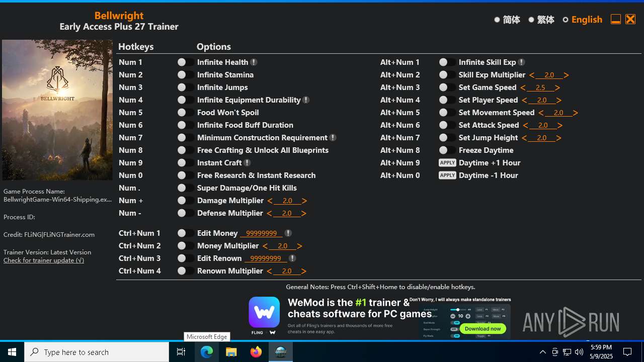Open the volume control in the system tray
The width and height of the screenshot is (644, 362).
click(579, 352)
